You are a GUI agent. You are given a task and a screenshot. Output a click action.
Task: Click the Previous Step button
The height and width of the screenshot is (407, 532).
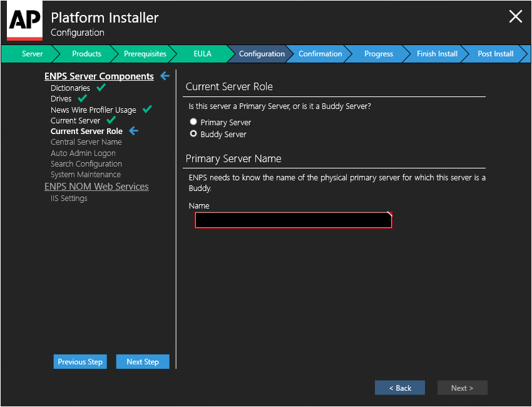[80, 361]
